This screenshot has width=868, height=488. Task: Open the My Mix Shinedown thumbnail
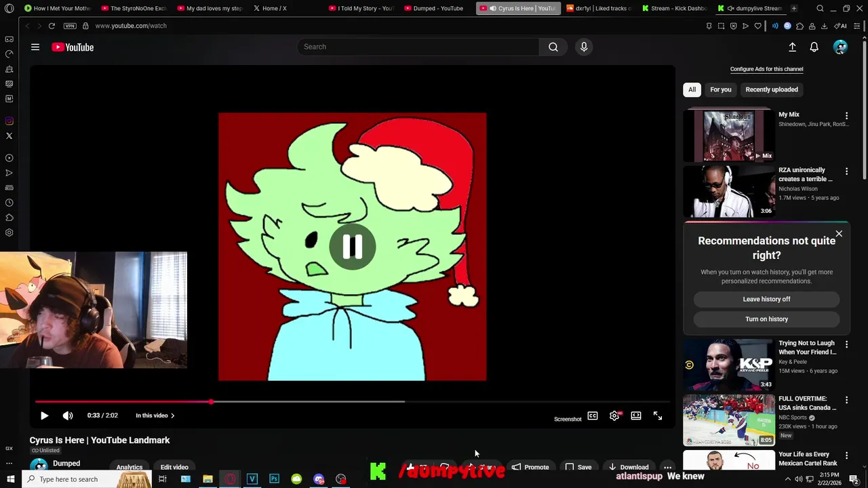click(729, 136)
